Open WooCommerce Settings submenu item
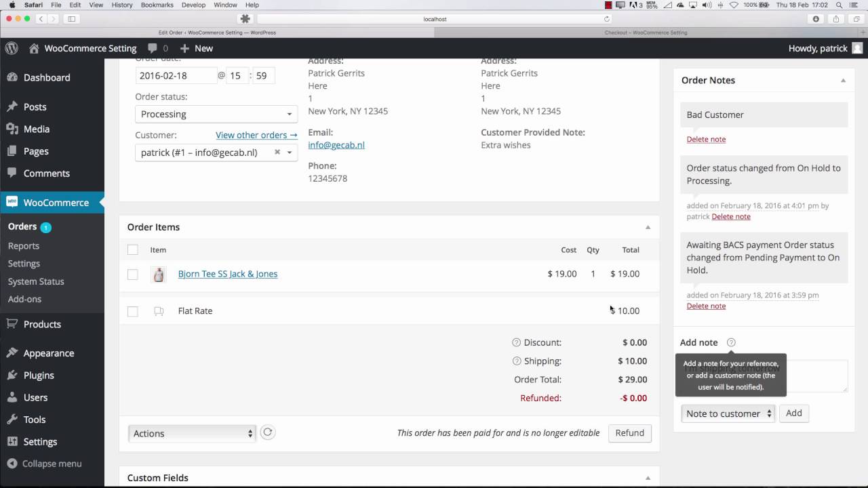868x488 pixels. coord(24,263)
